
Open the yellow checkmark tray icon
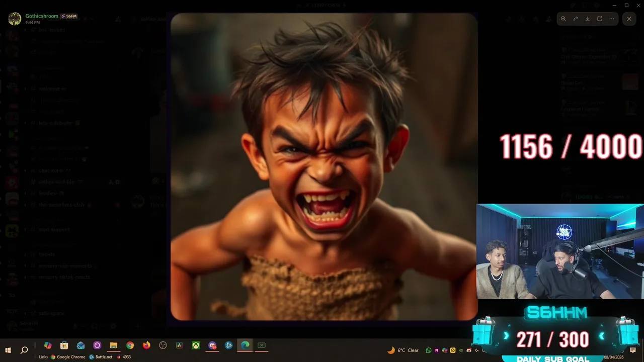click(x=453, y=350)
